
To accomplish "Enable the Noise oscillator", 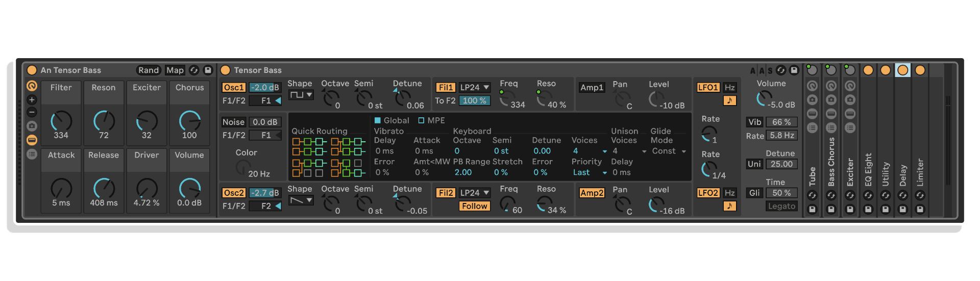I will click(x=233, y=122).
